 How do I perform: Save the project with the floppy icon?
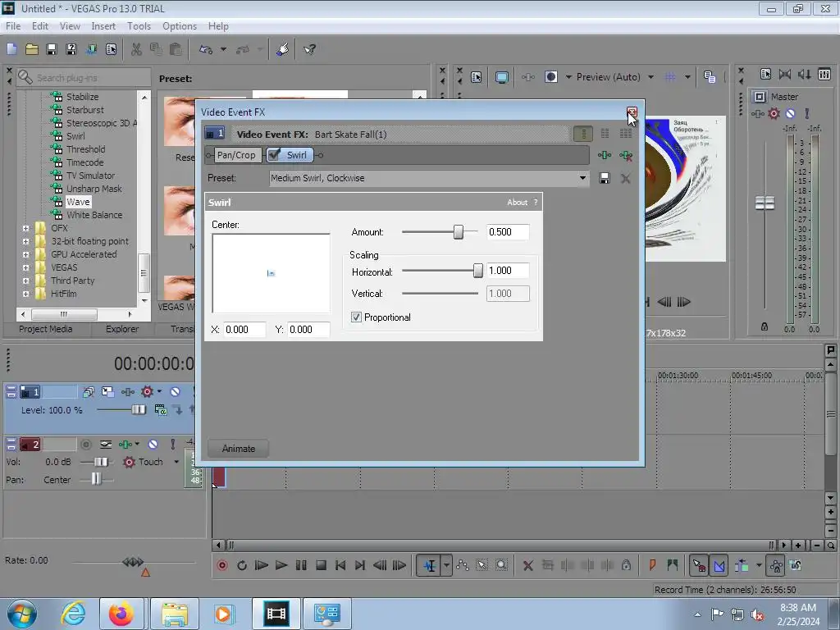point(52,49)
